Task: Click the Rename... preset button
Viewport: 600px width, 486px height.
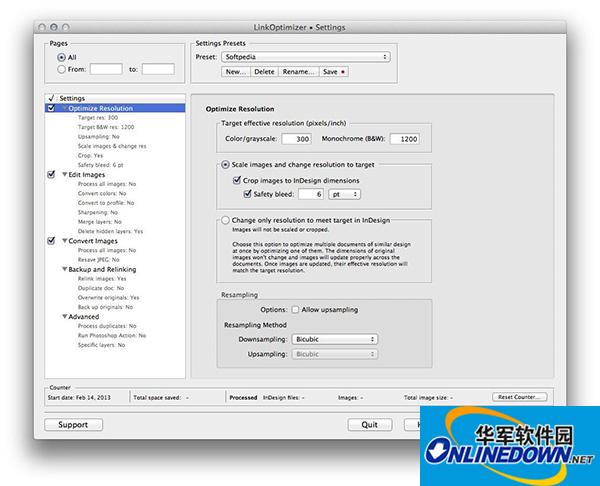Action: coord(298,72)
